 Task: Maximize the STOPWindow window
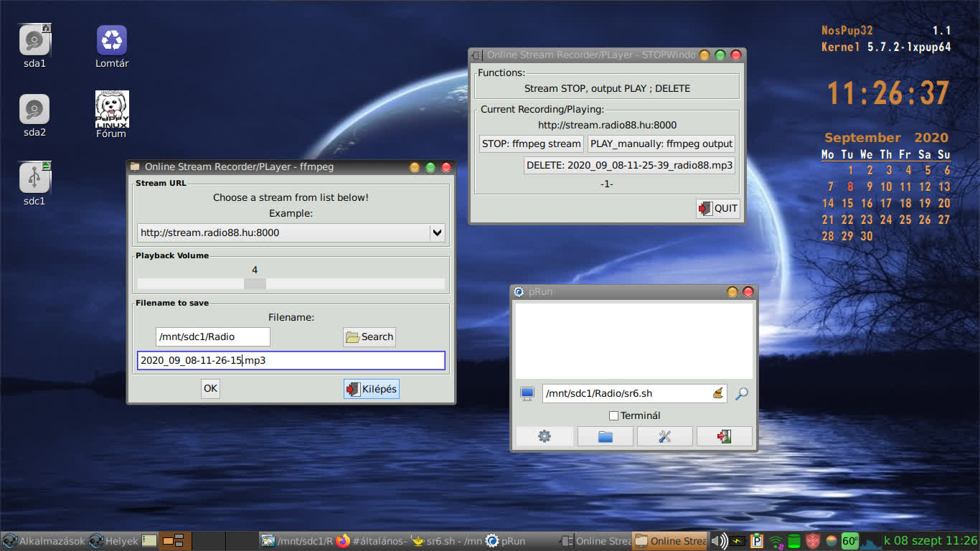pos(720,55)
